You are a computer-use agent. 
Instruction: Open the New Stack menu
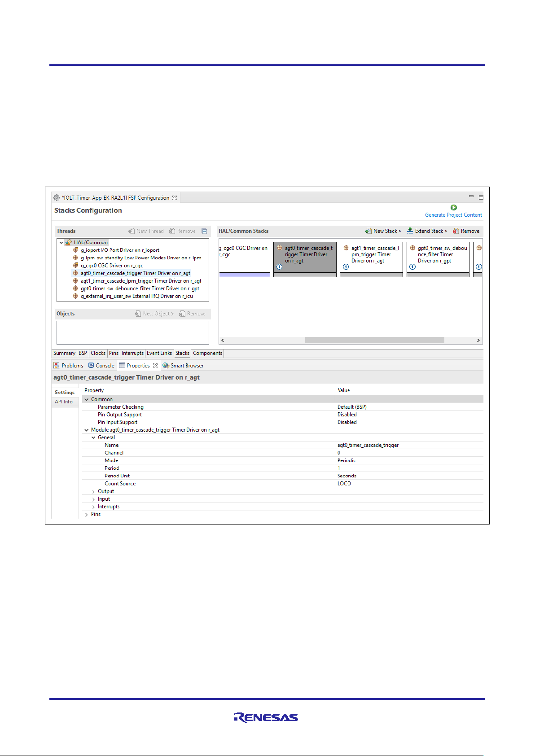[383, 231]
